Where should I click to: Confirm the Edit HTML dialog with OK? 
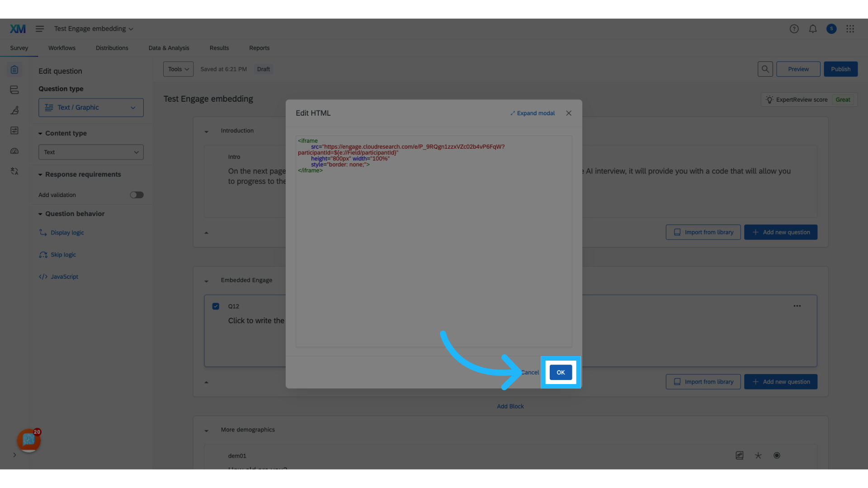coord(561,372)
